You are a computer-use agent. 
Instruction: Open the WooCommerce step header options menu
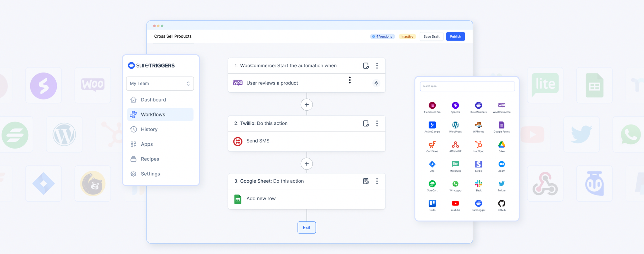tap(377, 66)
